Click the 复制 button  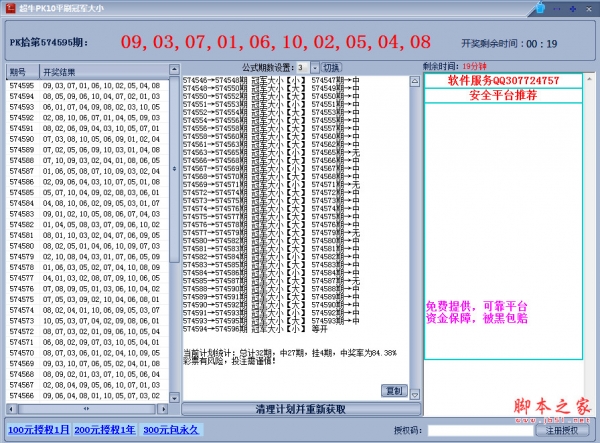click(394, 391)
